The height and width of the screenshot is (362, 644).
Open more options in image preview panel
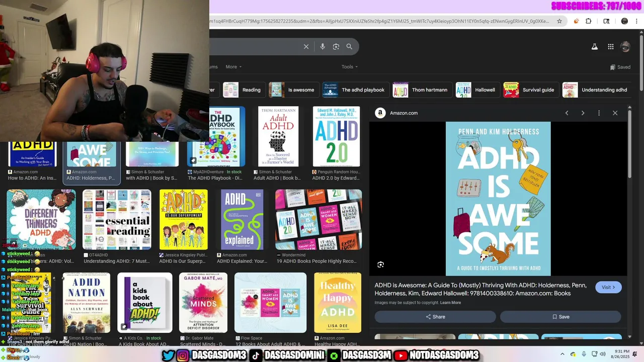pos(599,113)
